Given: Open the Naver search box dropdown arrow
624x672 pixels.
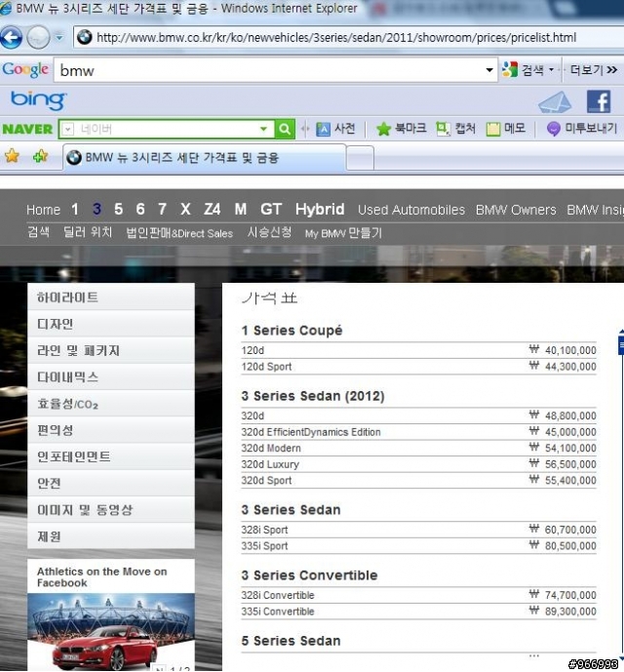Looking at the screenshot, I should pyautogui.click(x=263, y=129).
